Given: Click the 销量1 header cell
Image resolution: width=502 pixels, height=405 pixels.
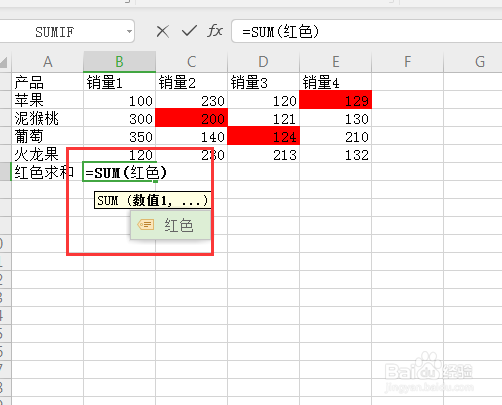Looking at the screenshot, I should coord(119,82).
